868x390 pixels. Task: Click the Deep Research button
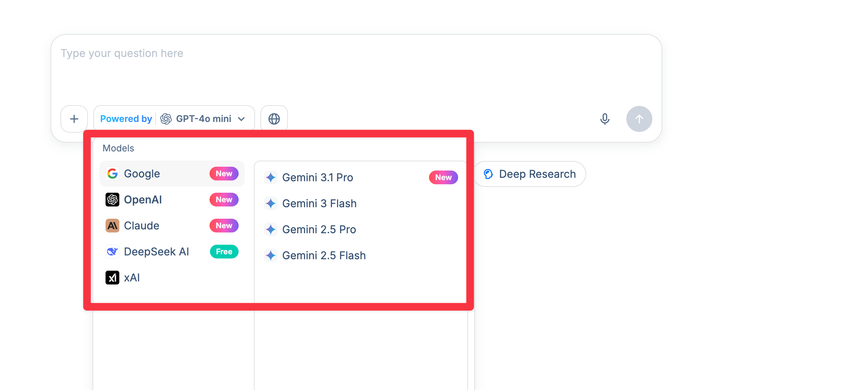coord(530,174)
